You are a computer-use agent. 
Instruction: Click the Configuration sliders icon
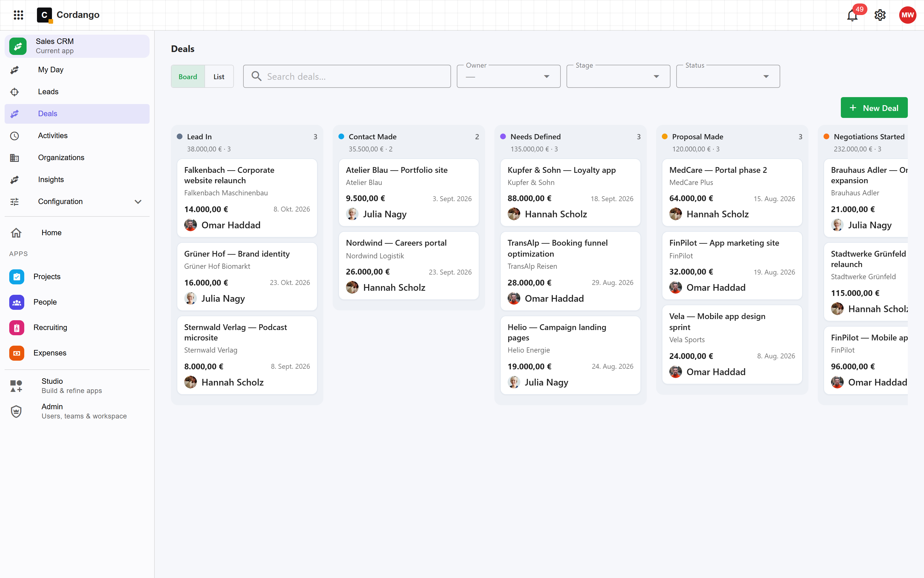14,202
